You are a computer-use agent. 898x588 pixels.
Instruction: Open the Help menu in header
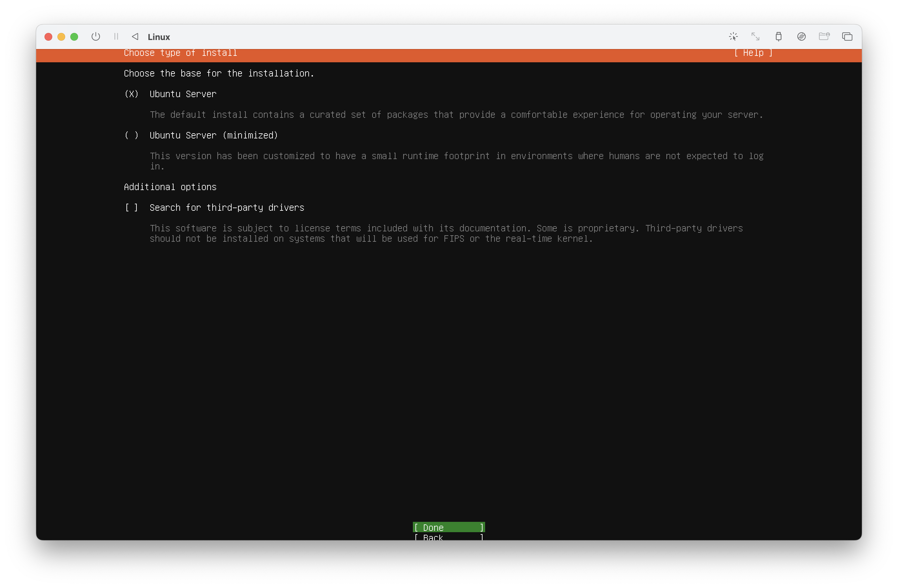click(753, 53)
